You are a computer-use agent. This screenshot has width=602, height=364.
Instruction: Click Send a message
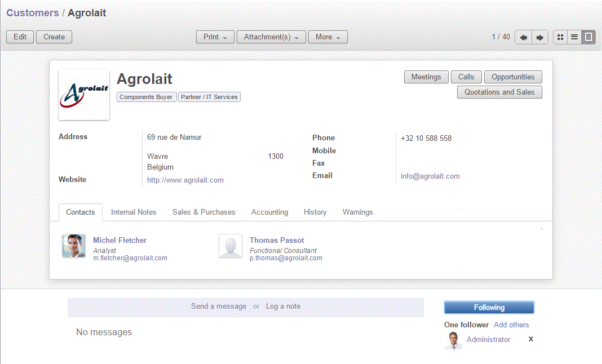pos(219,306)
